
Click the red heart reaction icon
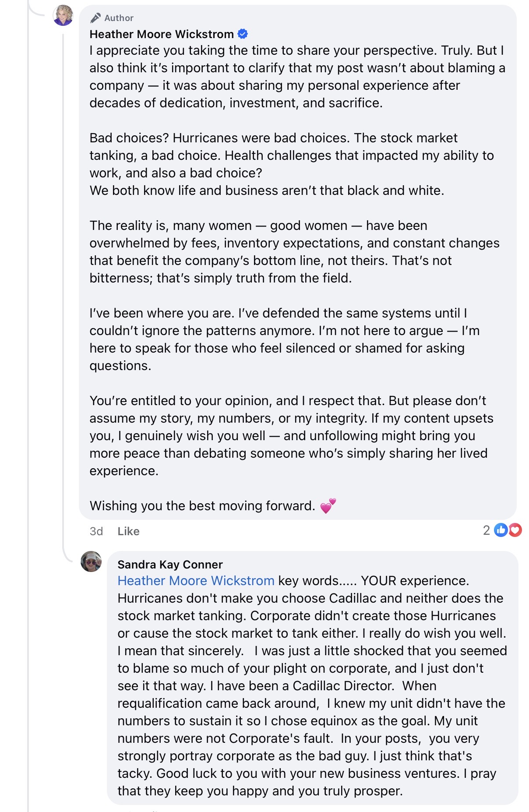coord(515,530)
